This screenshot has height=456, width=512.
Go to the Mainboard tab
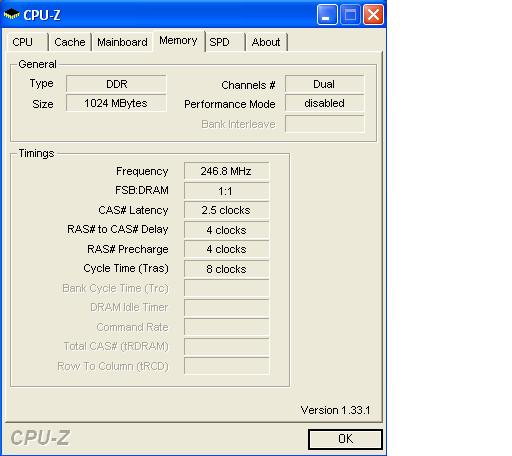pyautogui.click(x=122, y=42)
